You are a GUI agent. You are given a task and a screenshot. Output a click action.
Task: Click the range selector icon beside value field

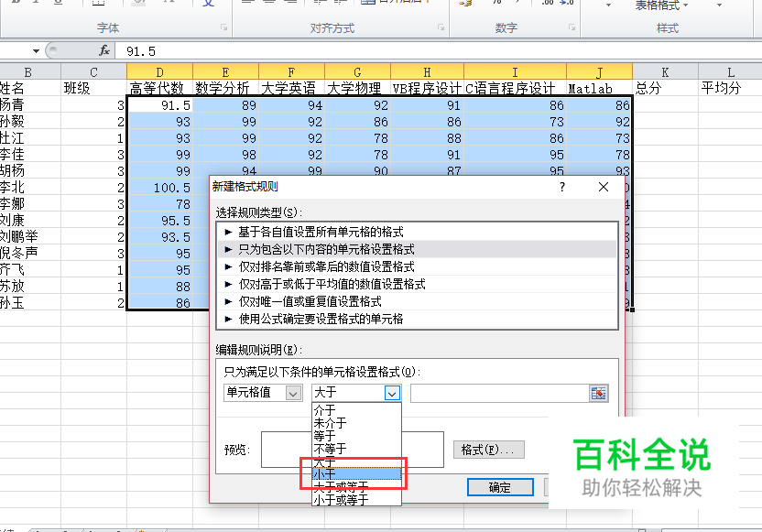click(599, 393)
